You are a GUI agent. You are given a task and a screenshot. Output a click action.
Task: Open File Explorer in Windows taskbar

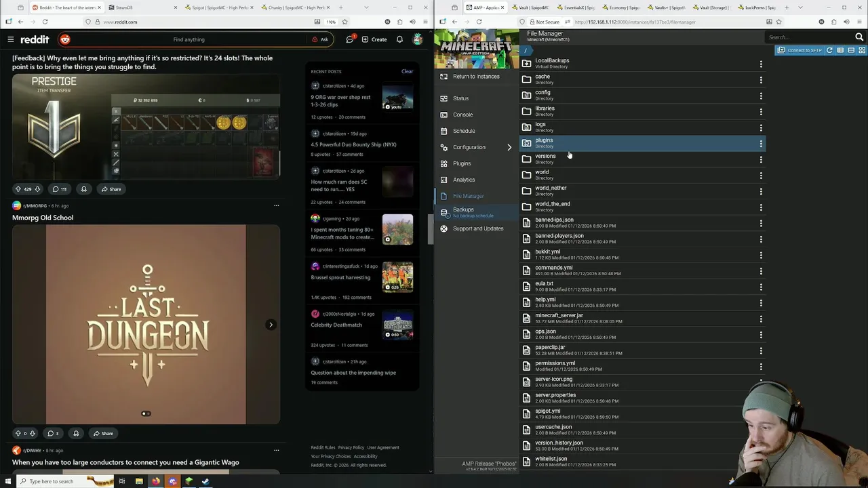pos(139,481)
